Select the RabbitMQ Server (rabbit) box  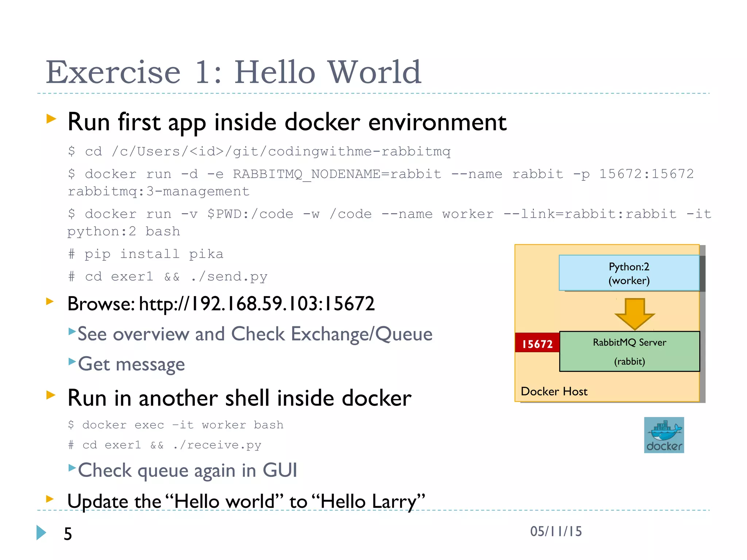[629, 351]
